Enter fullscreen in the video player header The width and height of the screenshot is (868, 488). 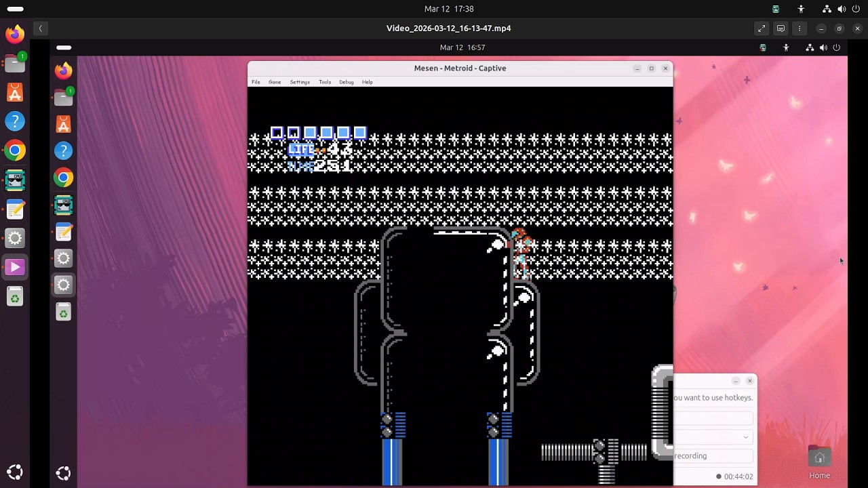[x=762, y=28]
